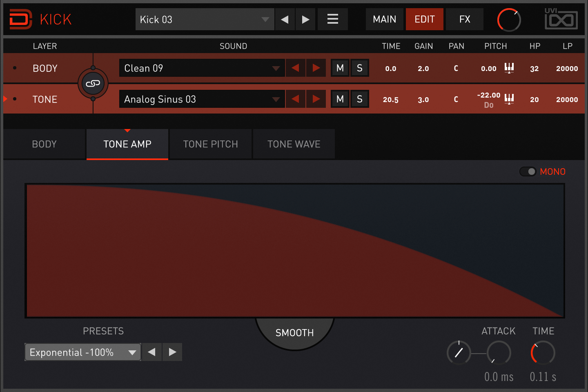
Task: Mute the BODY layer
Action: (x=340, y=68)
